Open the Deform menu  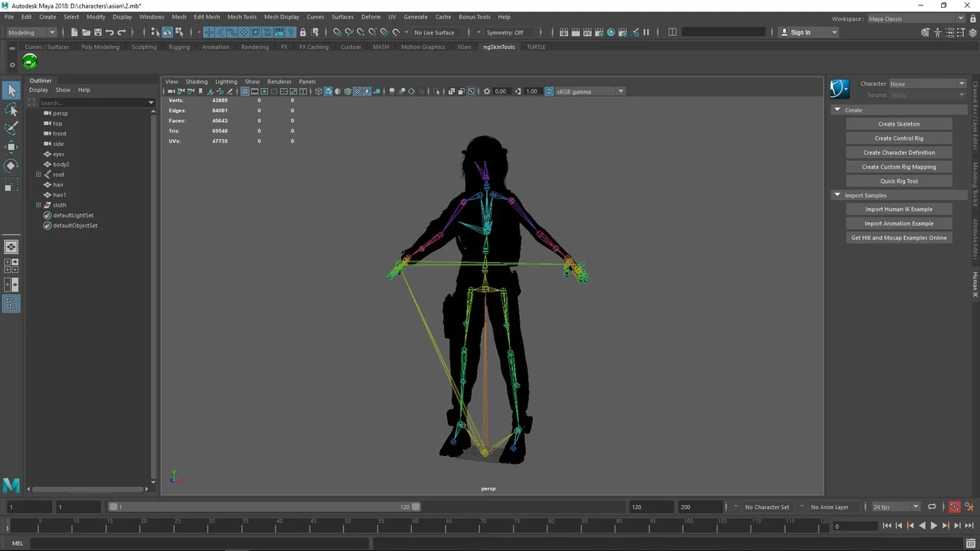click(x=371, y=17)
